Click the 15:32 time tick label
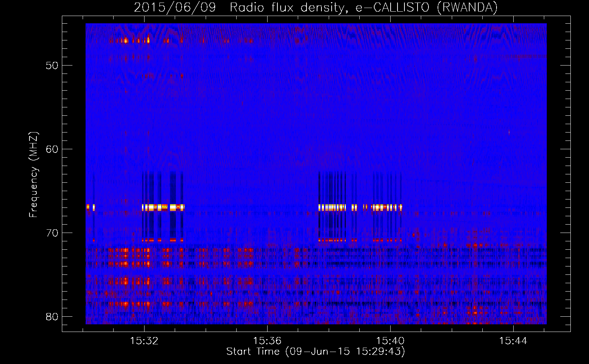Screen dimensions: 589x364 (x=144, y=341)
